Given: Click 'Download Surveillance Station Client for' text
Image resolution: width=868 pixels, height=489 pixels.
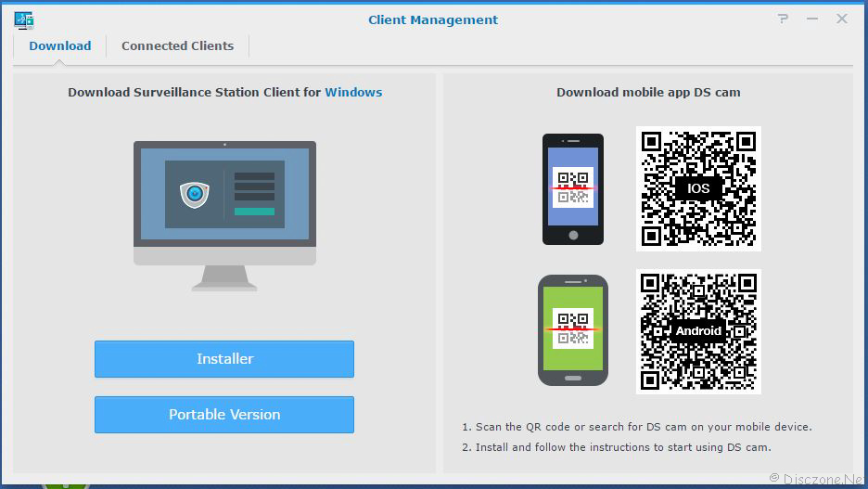Looking at the screenshot, I should pos(195,93).
